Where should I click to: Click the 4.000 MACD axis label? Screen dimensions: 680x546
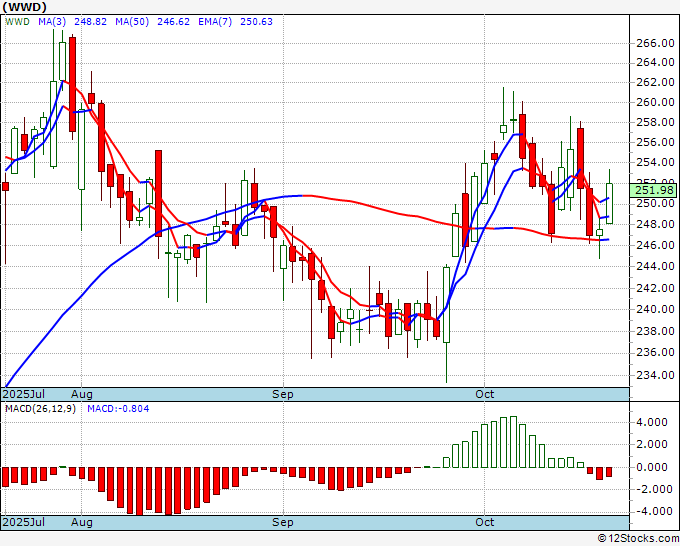click(x=652, y=422)
